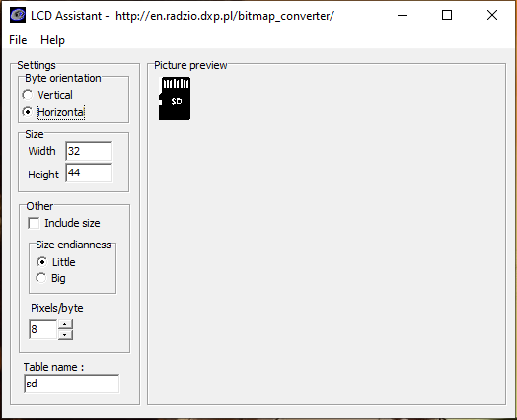Open the Help menu
The height and width of the screenshot is (420, 517).
[x=52, y=40]
